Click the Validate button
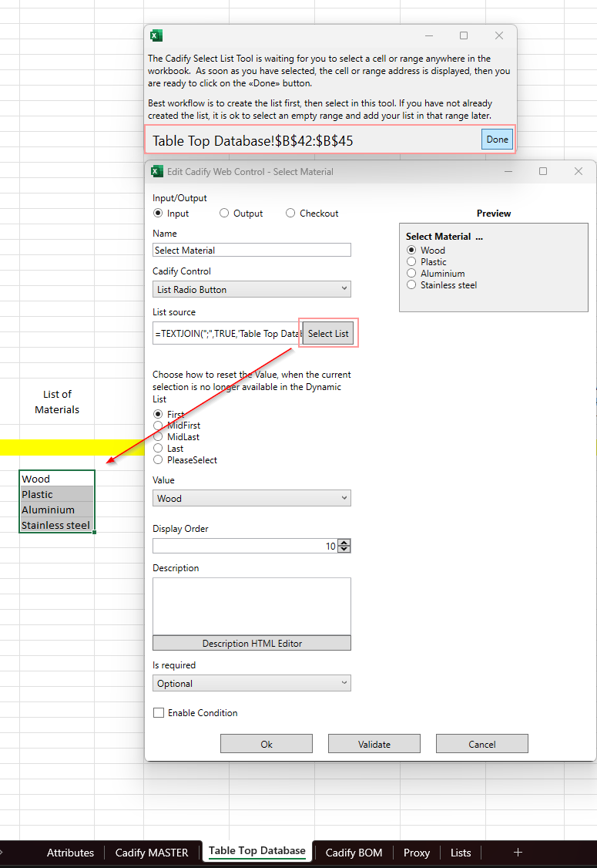This screenshot has width=597, height=868. point(374,744)
